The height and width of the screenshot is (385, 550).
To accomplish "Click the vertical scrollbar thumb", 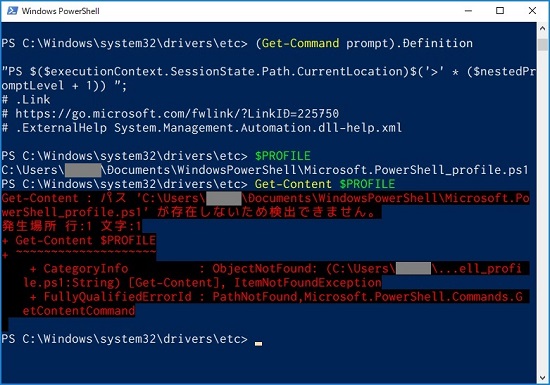I will point(543,45).
